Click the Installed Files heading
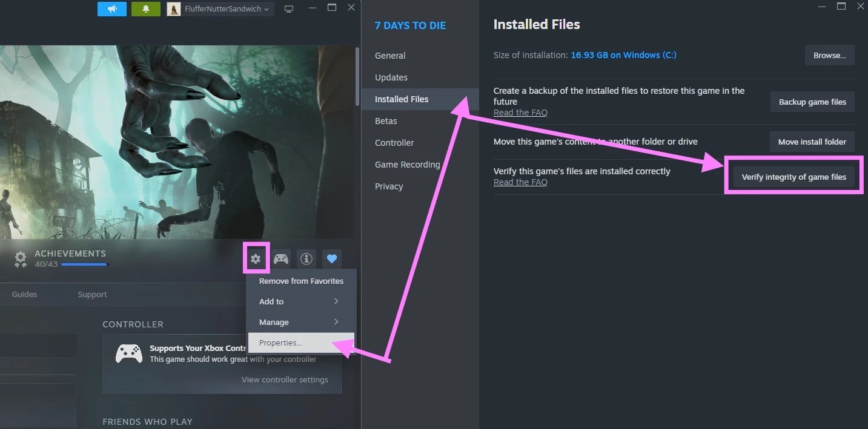The height and width of the screenshot is (429, 868). coord(537,25)
